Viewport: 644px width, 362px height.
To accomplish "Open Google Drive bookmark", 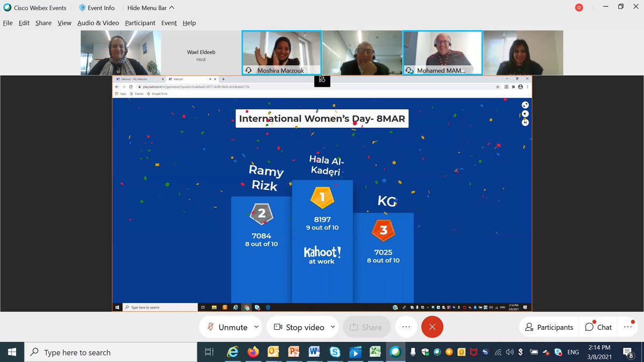I will pos(156,93).
